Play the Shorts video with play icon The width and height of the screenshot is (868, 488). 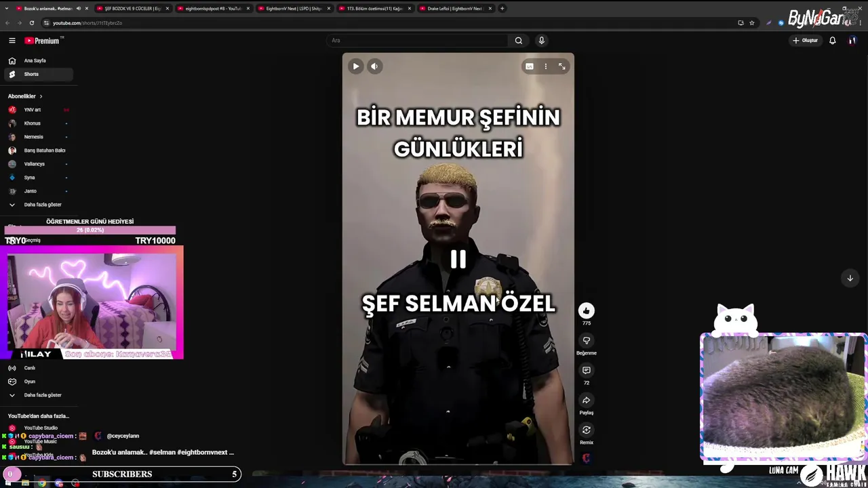[355, 66]
